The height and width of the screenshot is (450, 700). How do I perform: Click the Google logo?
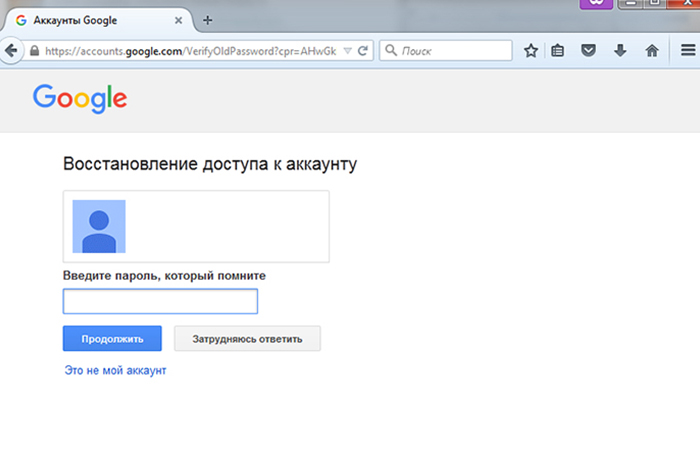pos(80,99)
